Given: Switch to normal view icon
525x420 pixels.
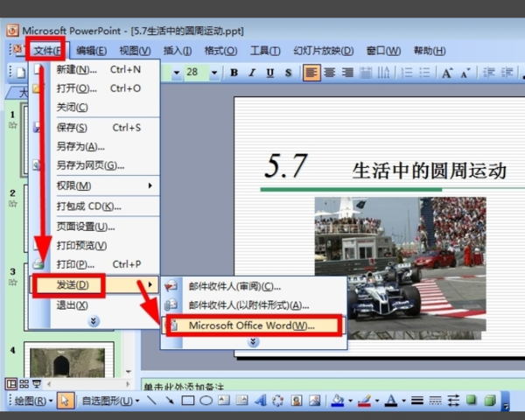Looking at the screenshot, I should 11,384.
